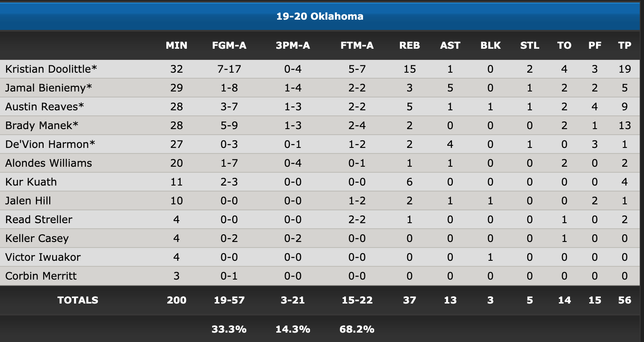Viewport: 644px width, 342px height.
Task: Select the Alondes Williams row name
Action: [48, 163]
